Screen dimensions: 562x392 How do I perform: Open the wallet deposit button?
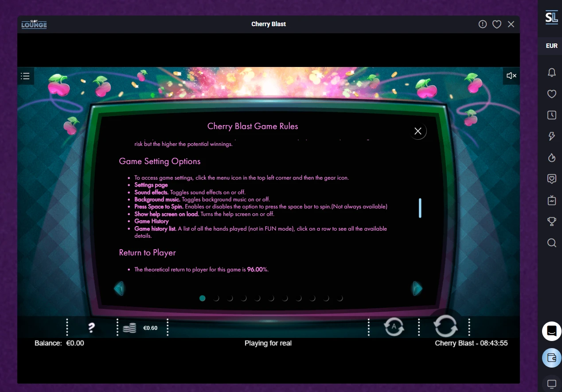pyautogui.click(x=551, y=358)
